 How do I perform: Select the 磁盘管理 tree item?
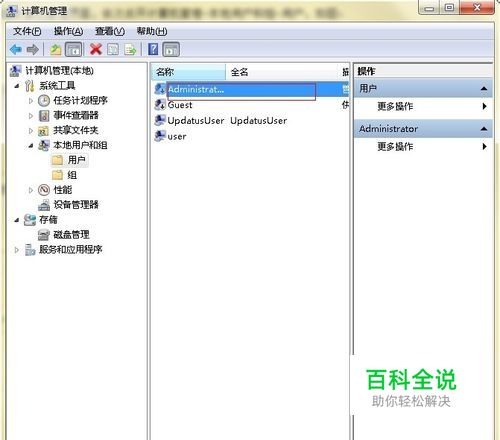[x=71, y=235]
